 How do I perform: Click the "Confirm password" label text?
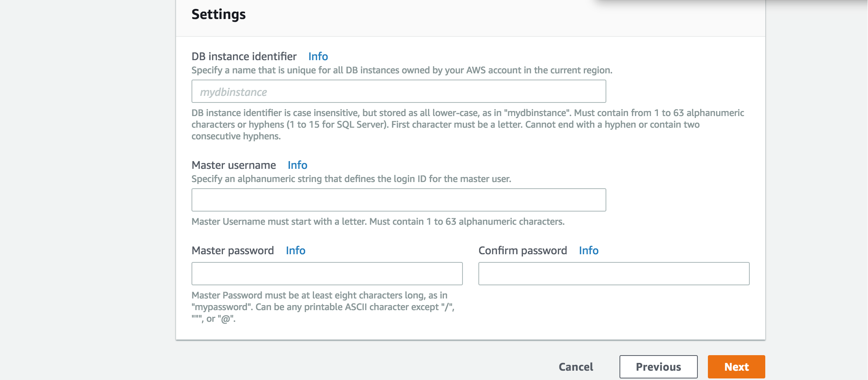523,251
